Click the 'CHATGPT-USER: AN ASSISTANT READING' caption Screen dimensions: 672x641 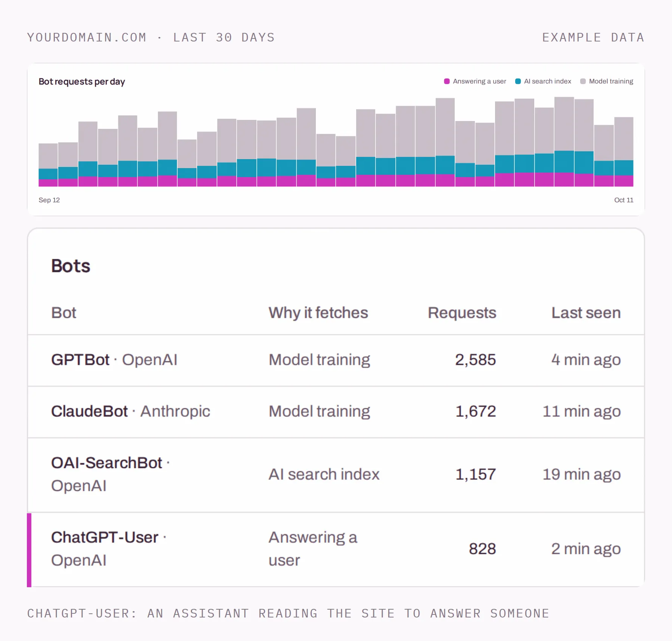coord(288,613)
